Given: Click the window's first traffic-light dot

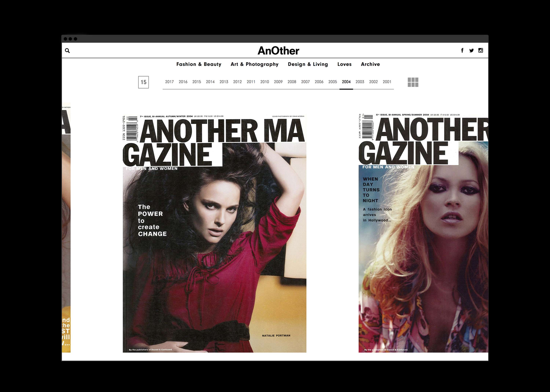Looking at the screenshot, I should tap(65, 39).
